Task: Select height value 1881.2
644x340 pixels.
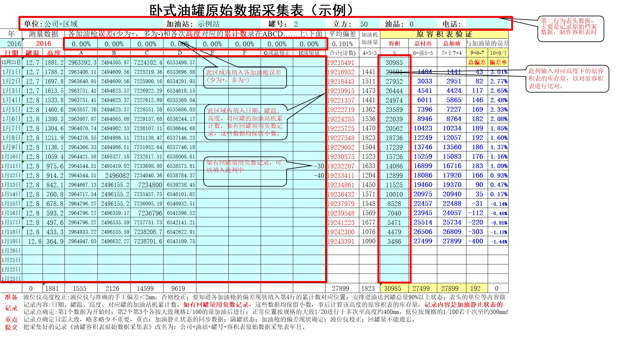Action: coord(54,62)
